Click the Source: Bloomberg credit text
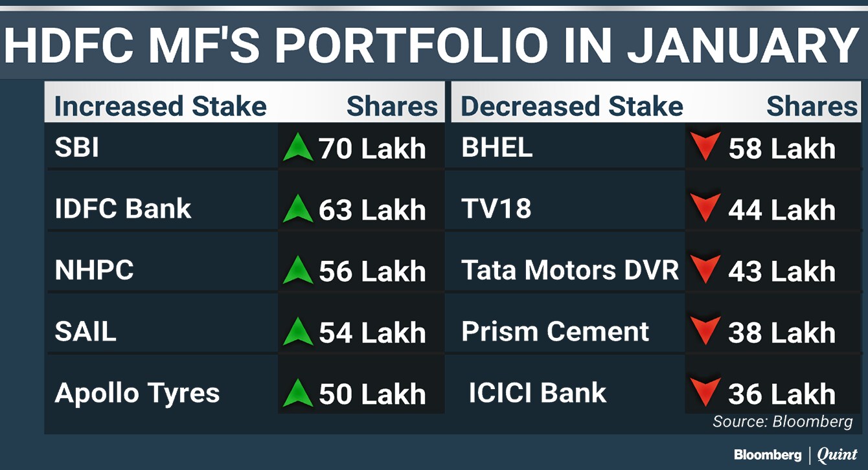868x470 pixels. (x=782, y=422)
